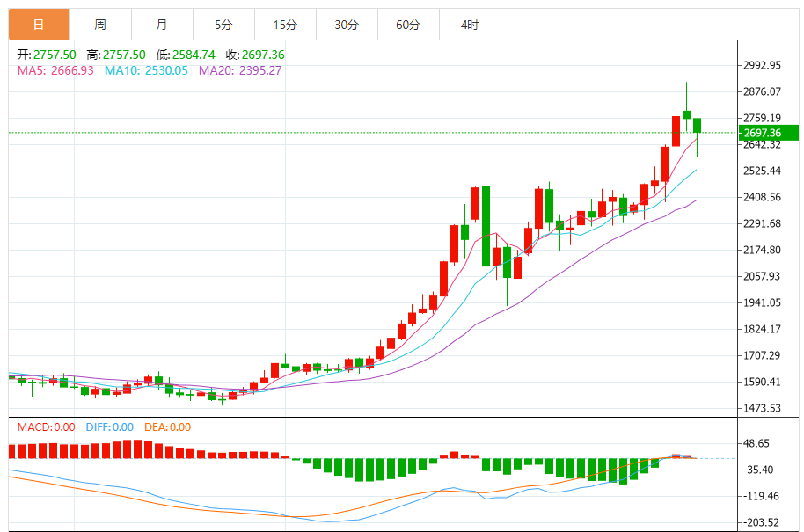Open the 月 (monthly) chart tab
The image size is (804, 532).
(x=162, y=25)
